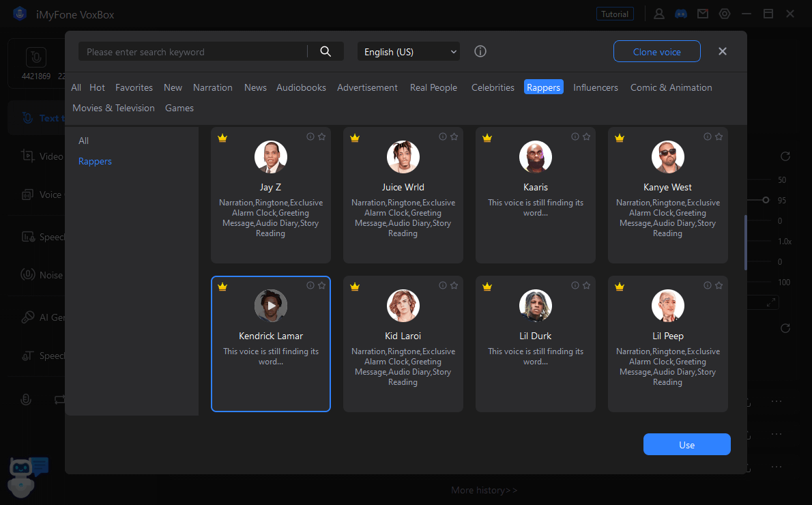
Task: Show info for Kendrick Lamar voice
Action: pyautogui.click(x=310, y=285)
